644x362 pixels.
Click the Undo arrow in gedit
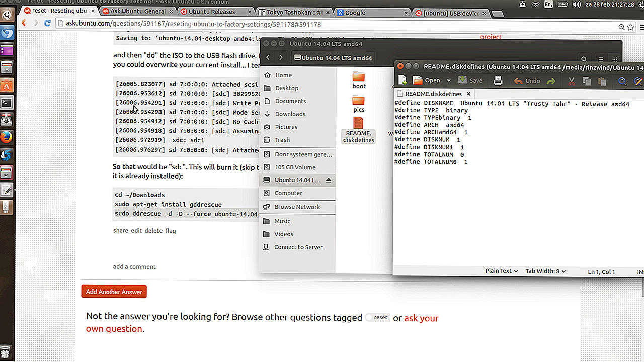click(x=518, y=81)
